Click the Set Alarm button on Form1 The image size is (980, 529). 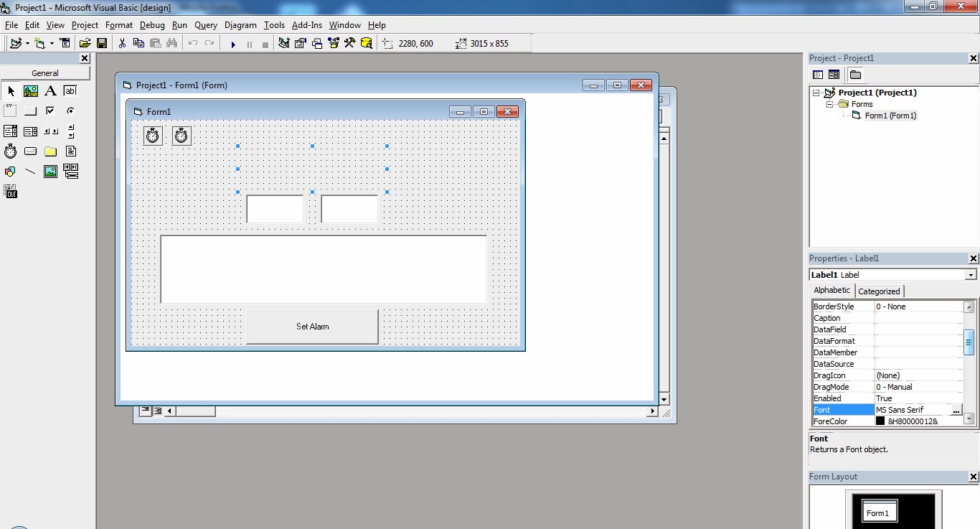point(312,327)
